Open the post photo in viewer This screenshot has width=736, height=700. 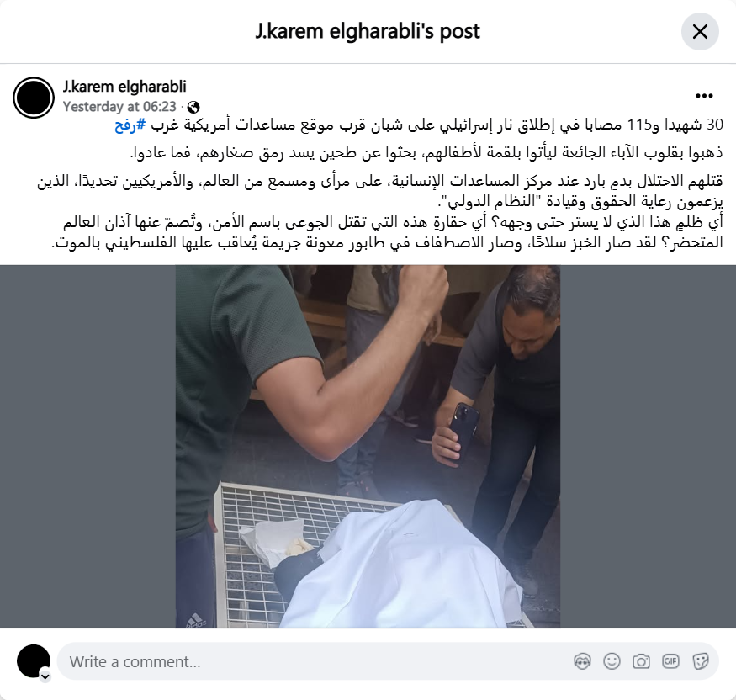pyautogui.click(x=368, y=447)
